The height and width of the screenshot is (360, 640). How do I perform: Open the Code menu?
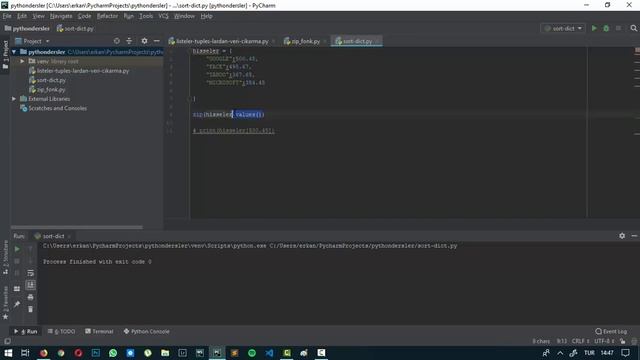84,16
